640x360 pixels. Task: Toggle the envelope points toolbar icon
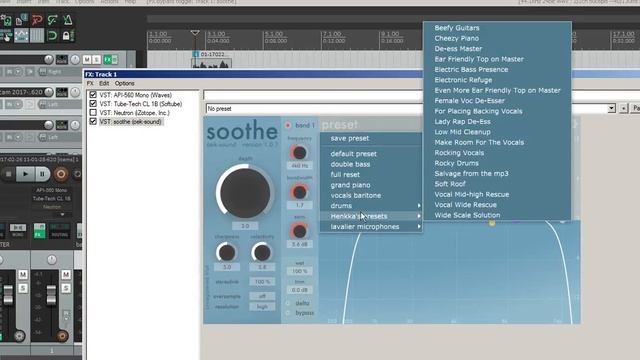[21, 36]
